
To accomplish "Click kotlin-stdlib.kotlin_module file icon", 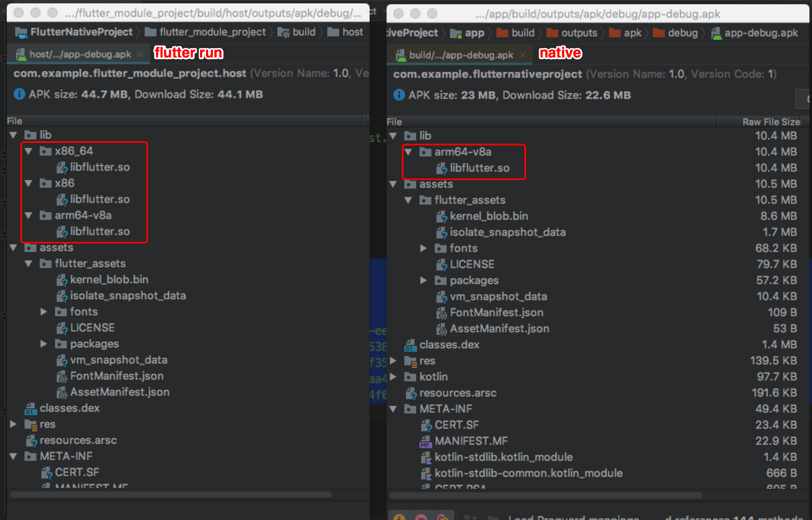I will pos(425,457).
